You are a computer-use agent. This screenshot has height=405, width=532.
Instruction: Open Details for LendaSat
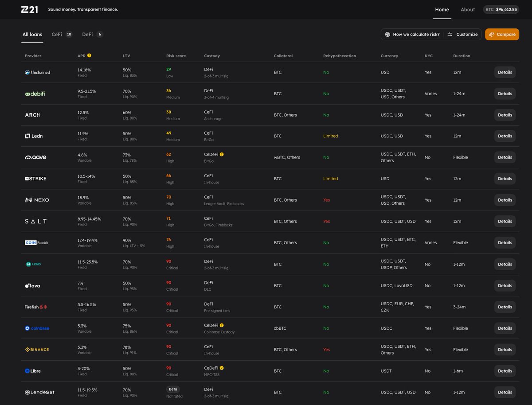(505, 392)
